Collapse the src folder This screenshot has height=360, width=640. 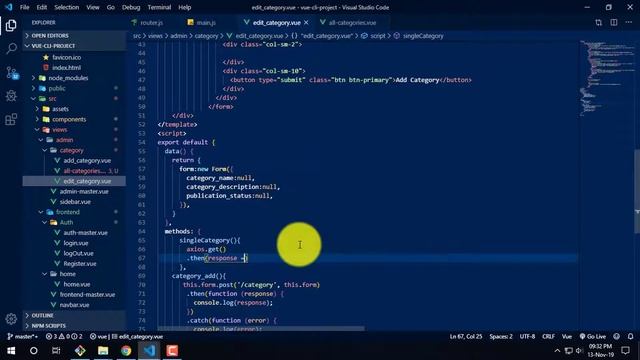click(x=52, y=98)
